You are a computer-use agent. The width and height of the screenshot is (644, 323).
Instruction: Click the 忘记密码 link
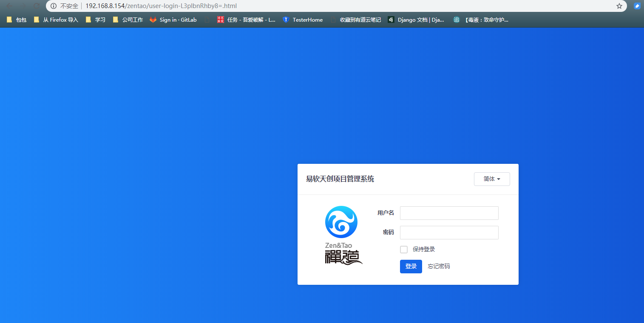coord(439,267)
